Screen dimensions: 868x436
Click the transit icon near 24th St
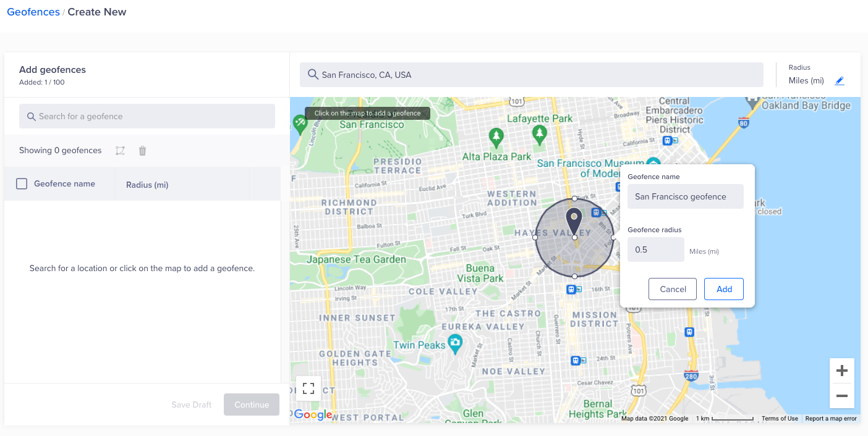[x=577, y=360]
